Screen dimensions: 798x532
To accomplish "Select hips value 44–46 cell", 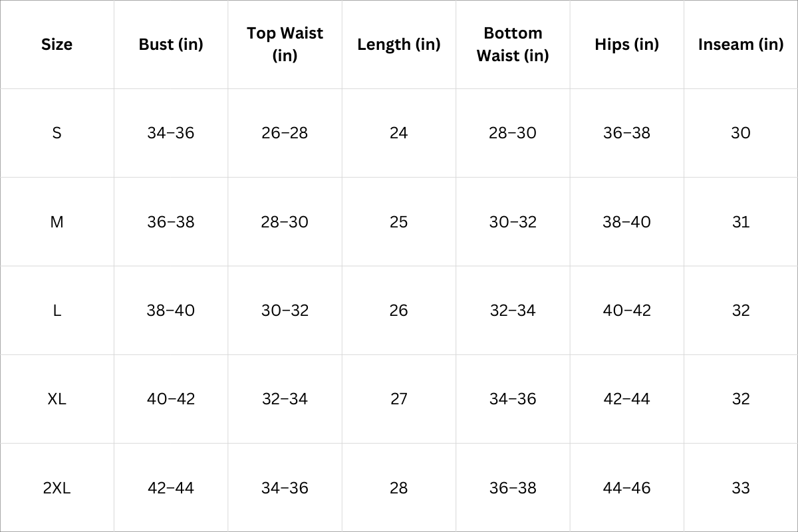I will (626, 487).
